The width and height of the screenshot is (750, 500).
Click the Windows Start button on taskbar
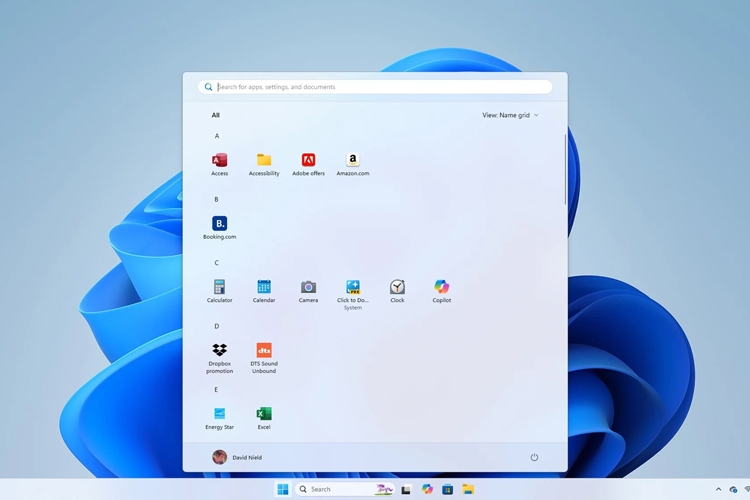click(x=283, y=489)
